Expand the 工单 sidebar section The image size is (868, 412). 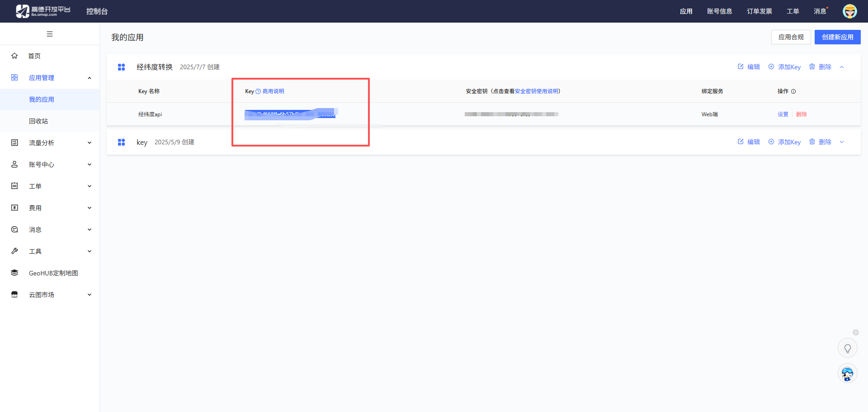click(90, 186)
